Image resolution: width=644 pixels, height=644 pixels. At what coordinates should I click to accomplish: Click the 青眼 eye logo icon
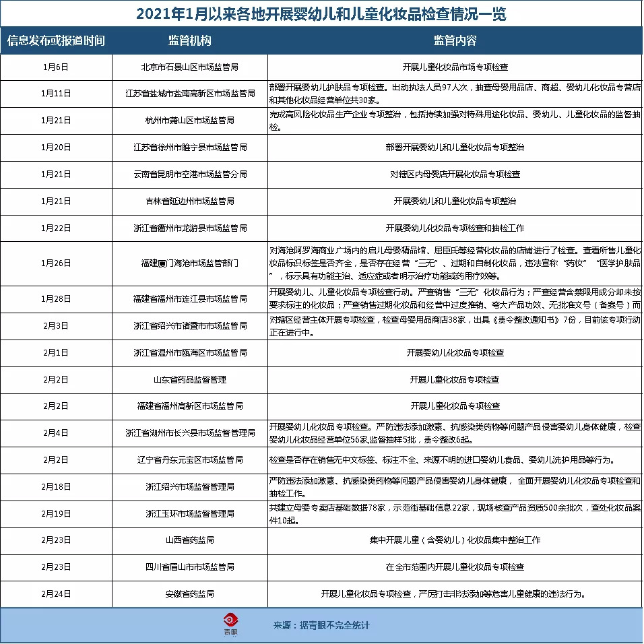231,624
